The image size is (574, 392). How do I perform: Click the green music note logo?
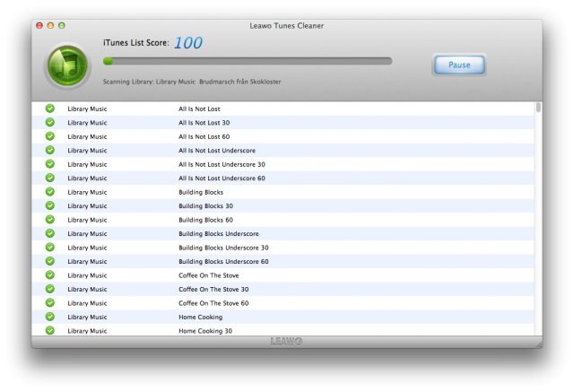[67, 66]
